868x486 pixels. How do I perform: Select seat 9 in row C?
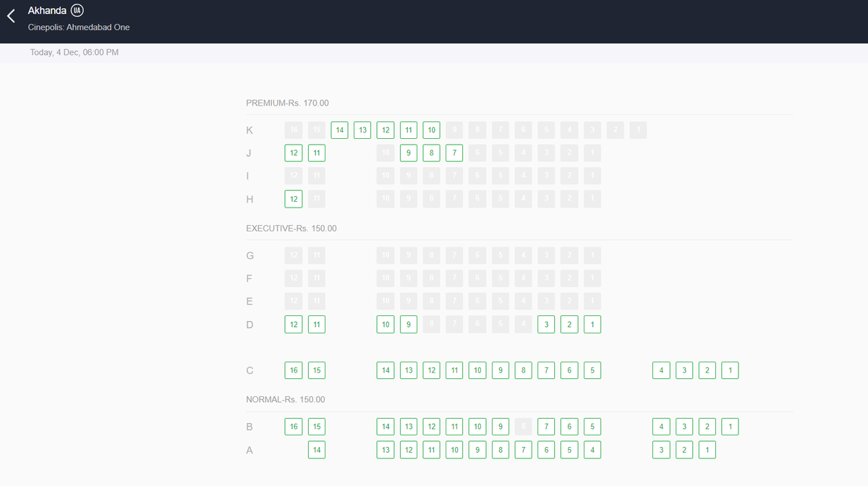coord(501,370)
